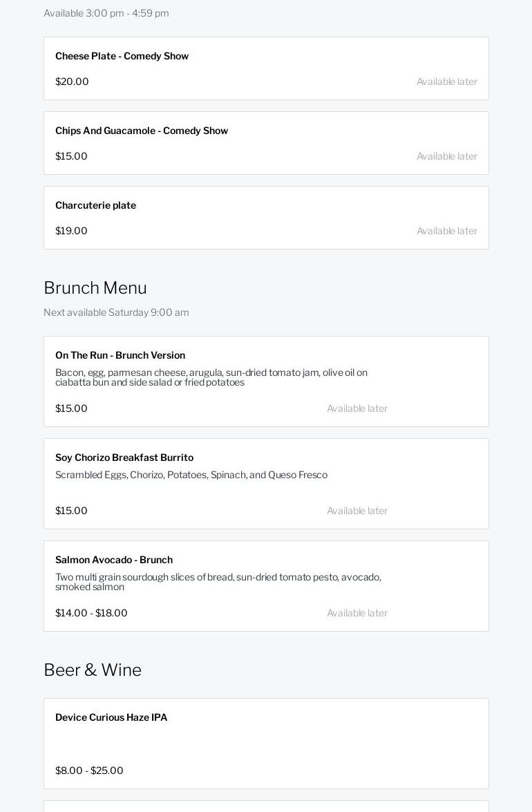Select Chips And Guacamole - Comedy Show
The image size is (532, 812).
click(x=142, y=131)
